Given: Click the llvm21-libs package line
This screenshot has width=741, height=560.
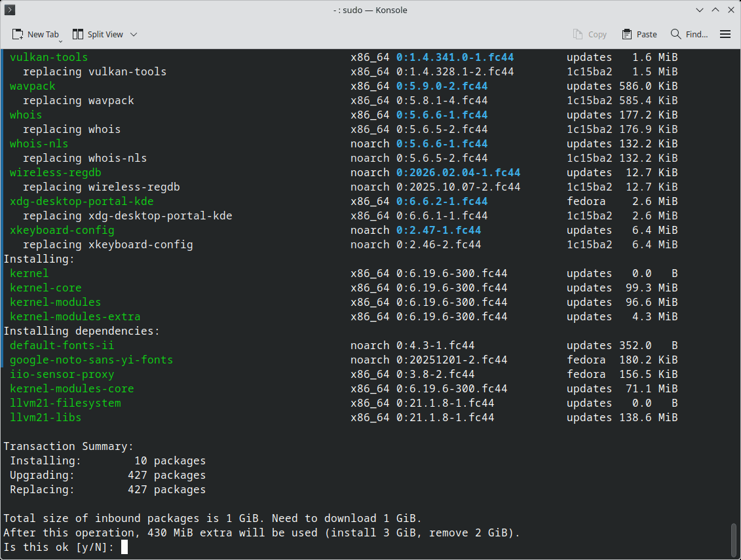Looking at the screenshot, I should 45,418.
